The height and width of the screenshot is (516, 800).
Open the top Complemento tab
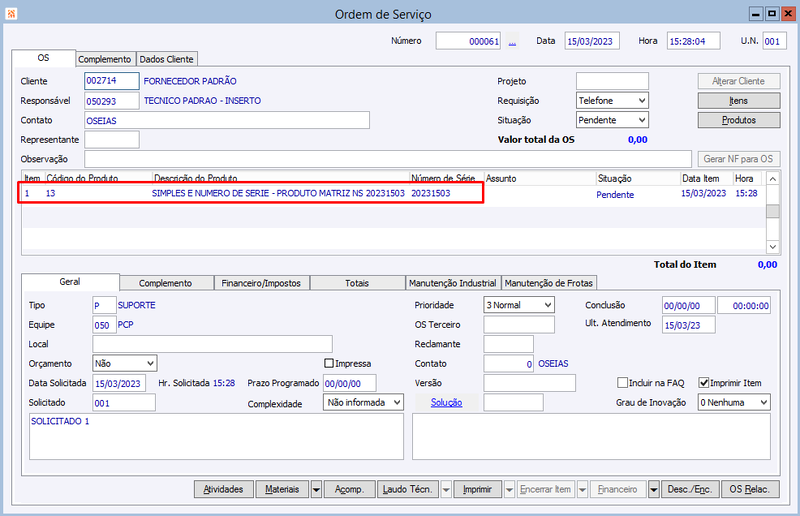click(105, 59)
